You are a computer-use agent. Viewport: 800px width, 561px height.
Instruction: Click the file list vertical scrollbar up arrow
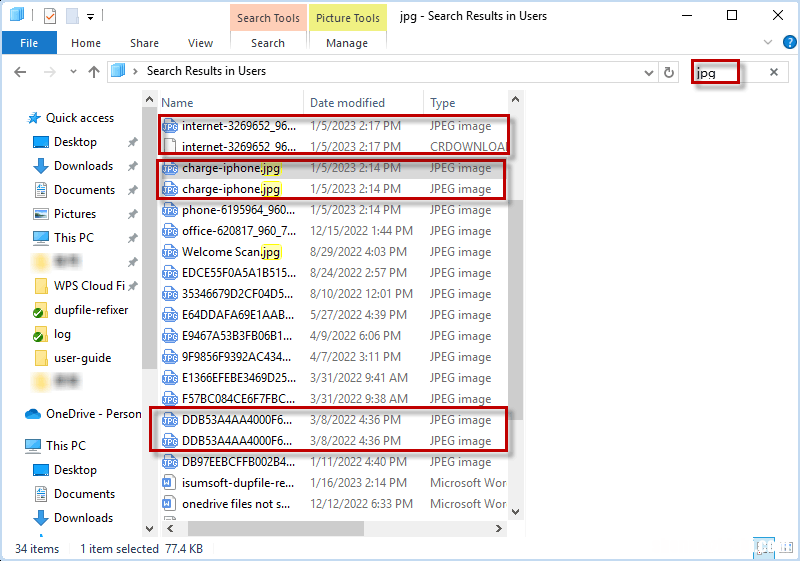coord(515,99)
